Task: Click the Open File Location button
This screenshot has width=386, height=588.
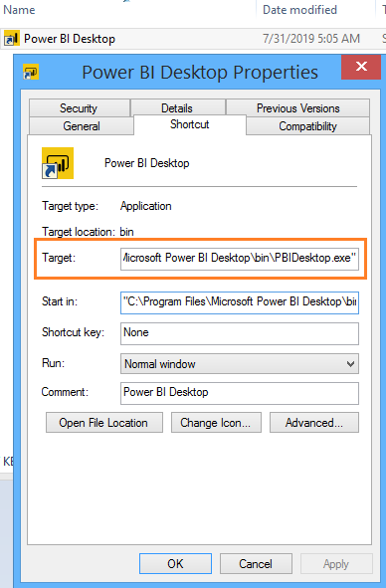Action: coord(104,423)
